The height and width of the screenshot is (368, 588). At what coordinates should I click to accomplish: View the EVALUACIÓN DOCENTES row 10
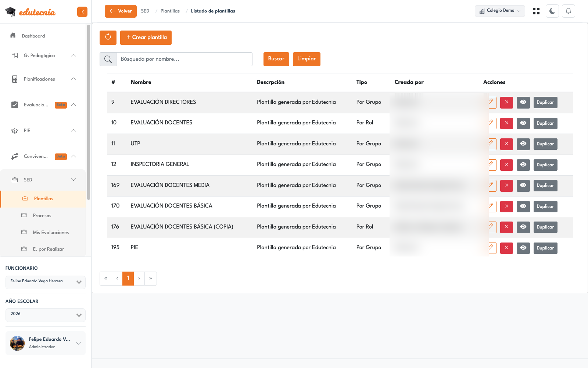coord(523,123)
